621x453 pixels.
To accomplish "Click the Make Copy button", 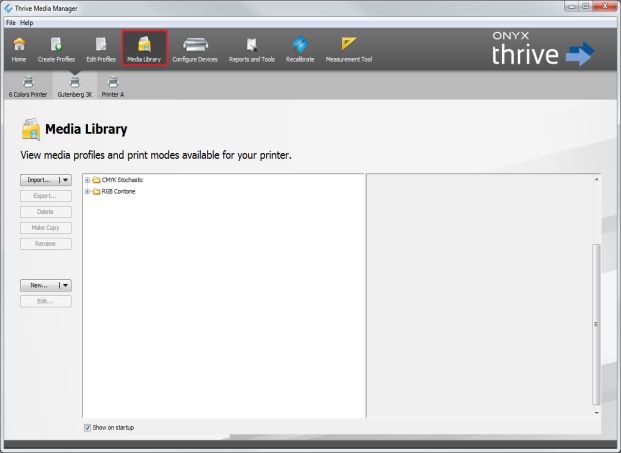I will (x=46, y=228).
